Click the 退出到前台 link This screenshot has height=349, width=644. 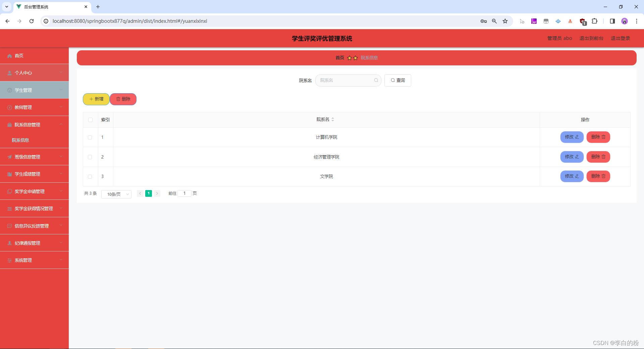click(x=591, y=38)
